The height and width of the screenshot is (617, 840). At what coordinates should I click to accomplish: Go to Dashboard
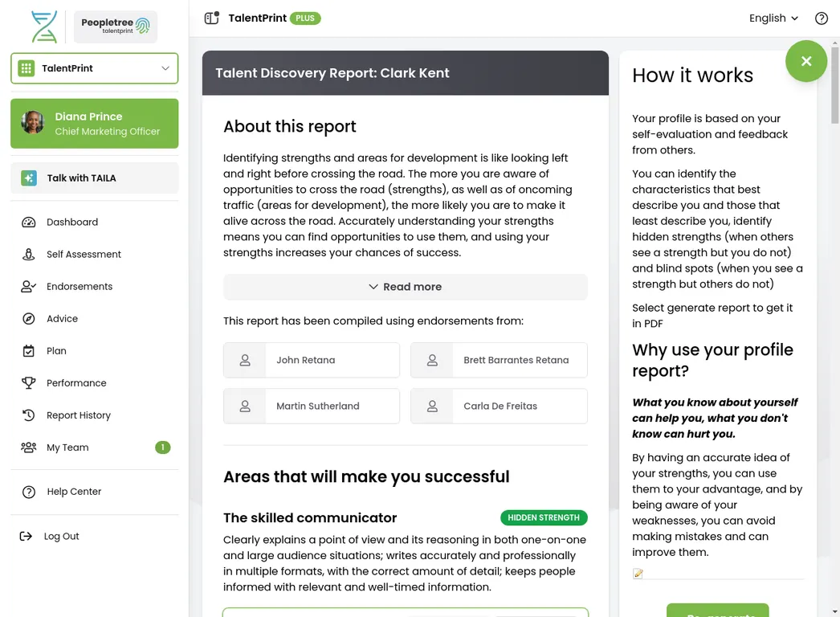[71, 222]
